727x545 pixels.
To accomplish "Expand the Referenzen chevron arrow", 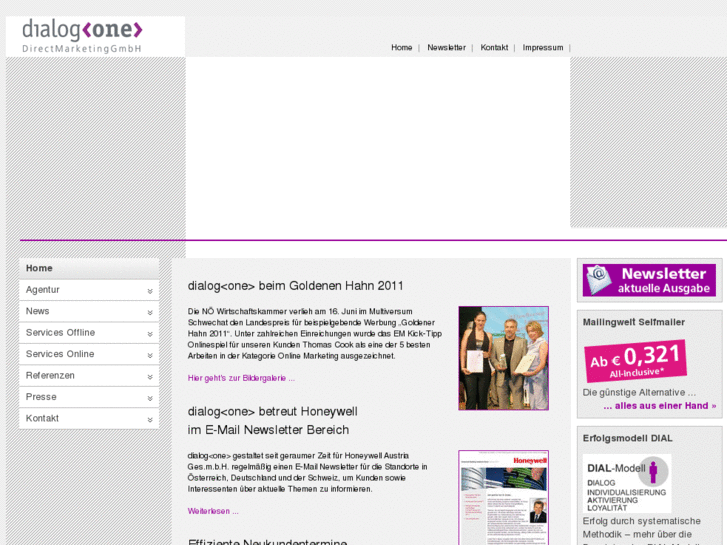I will tap(150, 377).
